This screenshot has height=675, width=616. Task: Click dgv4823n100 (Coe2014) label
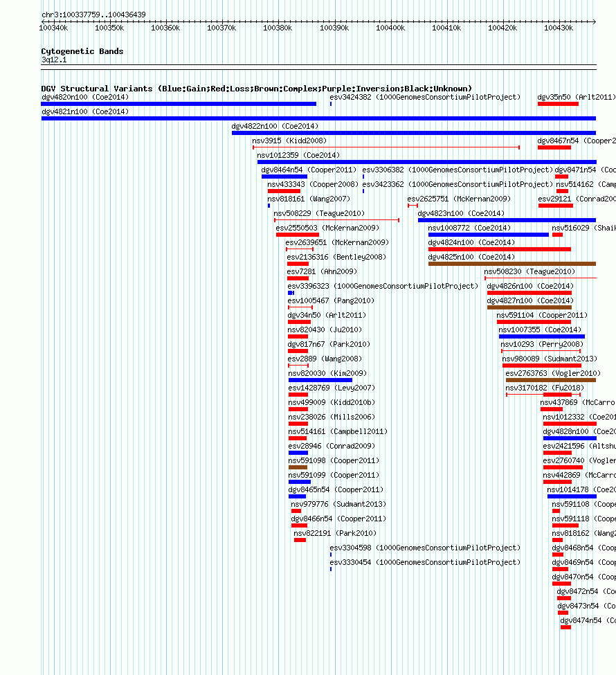(x=461, y=213)
